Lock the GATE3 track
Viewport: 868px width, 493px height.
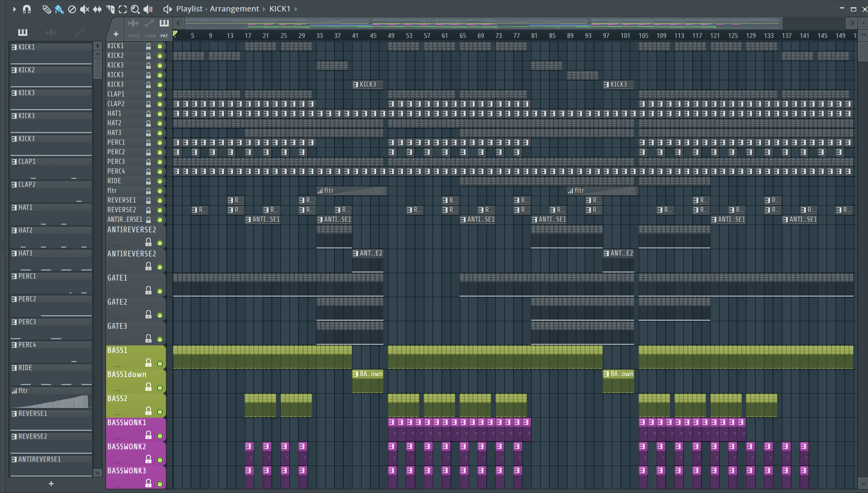point(148,339)
